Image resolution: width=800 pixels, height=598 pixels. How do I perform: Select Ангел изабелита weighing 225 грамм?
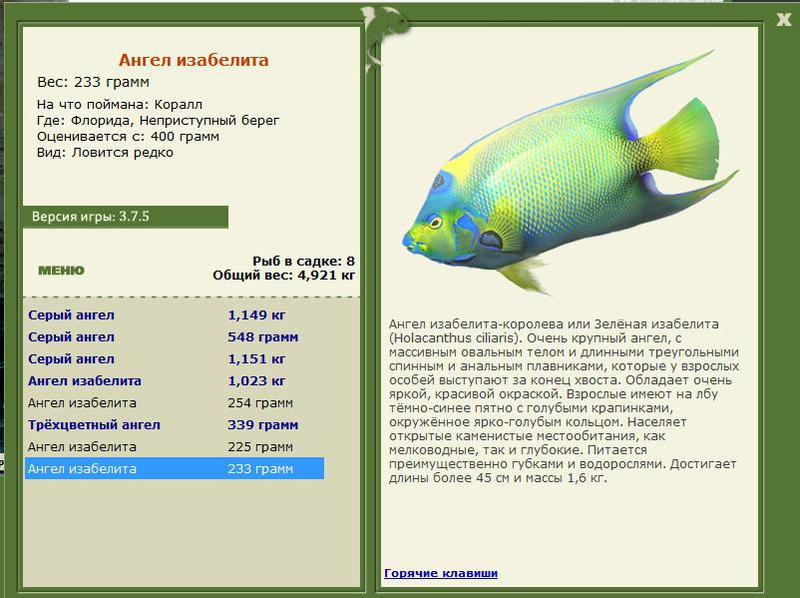click(x=174, y=447)
